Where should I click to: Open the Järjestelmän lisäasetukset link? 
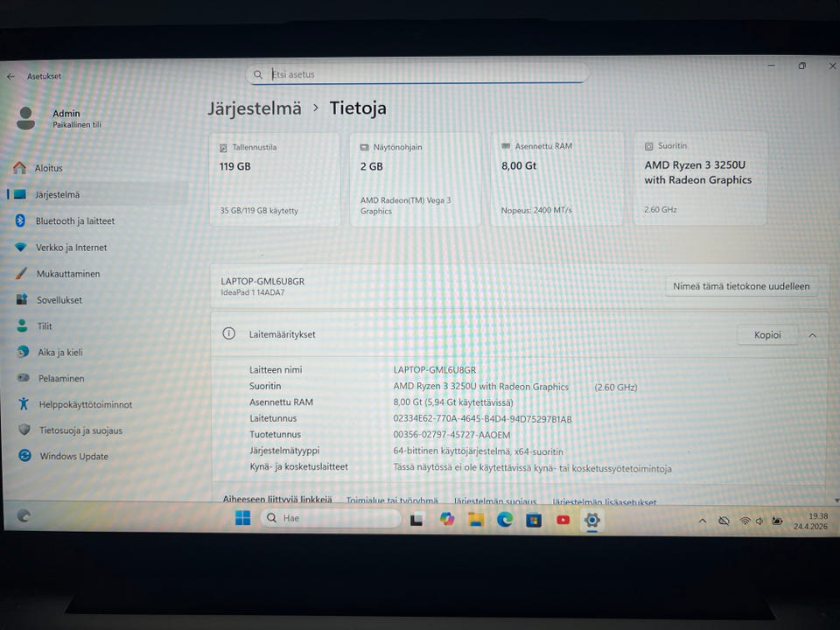[x=605, y=501]
